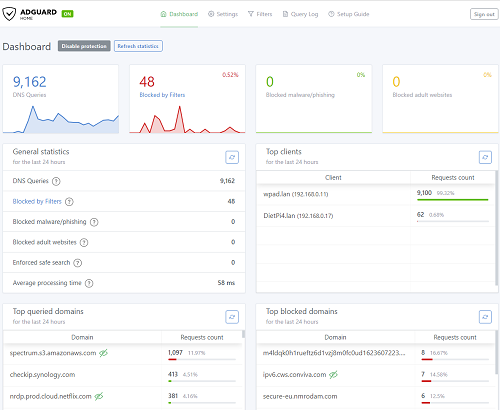Click the 413 request count value
This screenshot has height=410, width=500.
pos(173,374)
